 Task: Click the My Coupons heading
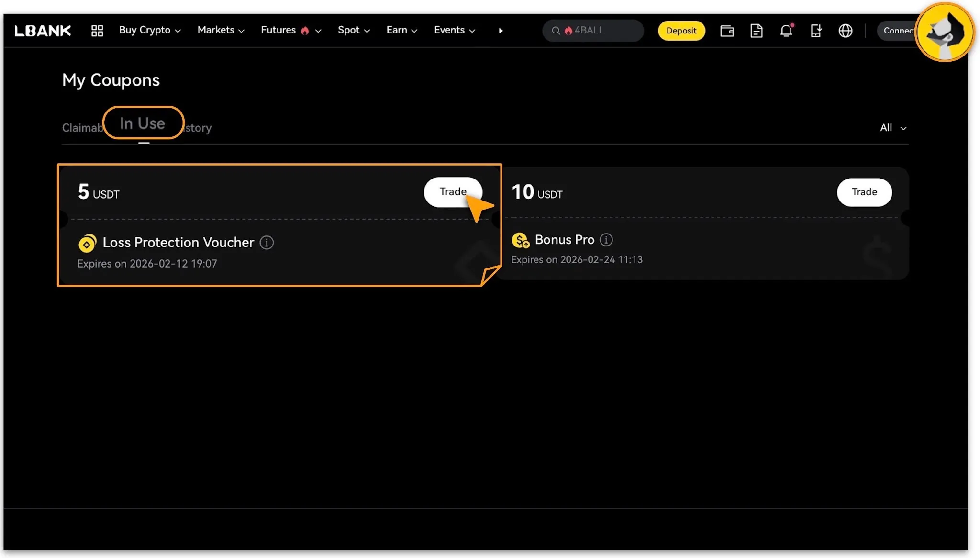point(111,80)
